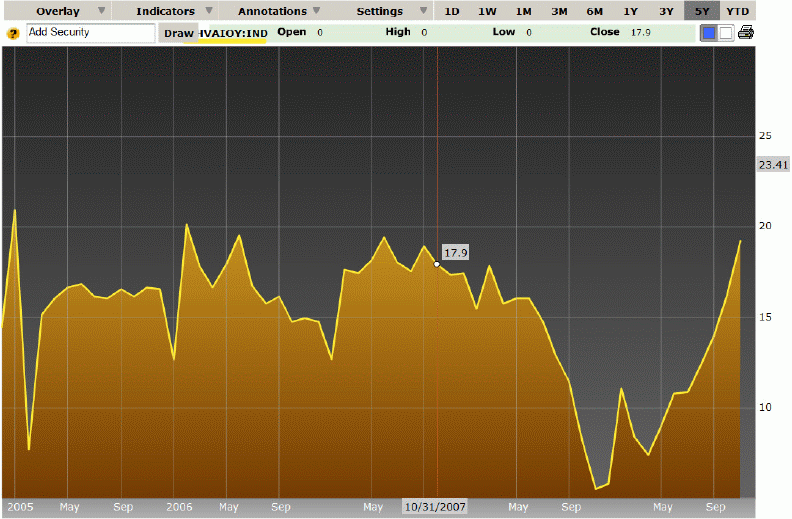Open the Settings menu
This screenshot has width=792, height=519.
[387, 11]
